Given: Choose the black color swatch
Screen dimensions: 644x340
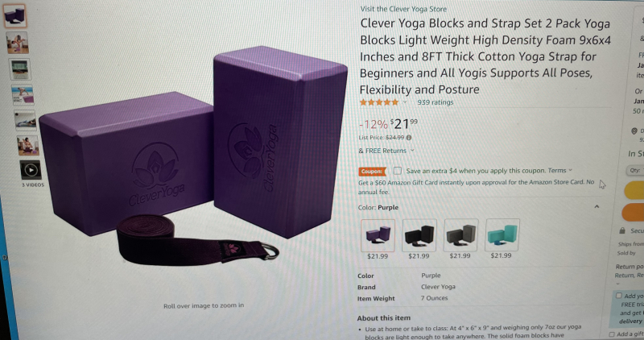Looking at the screenshot, I should 419,235.
